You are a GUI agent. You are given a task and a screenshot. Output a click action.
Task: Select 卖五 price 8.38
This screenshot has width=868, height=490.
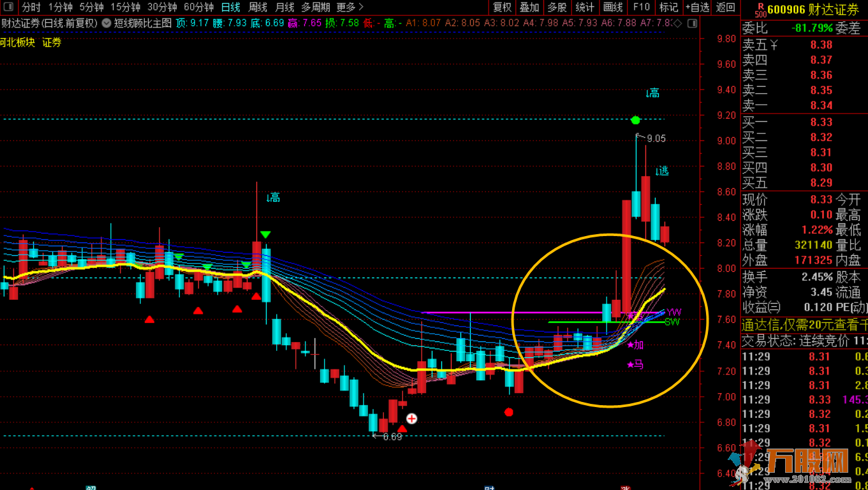coord(821,45)
